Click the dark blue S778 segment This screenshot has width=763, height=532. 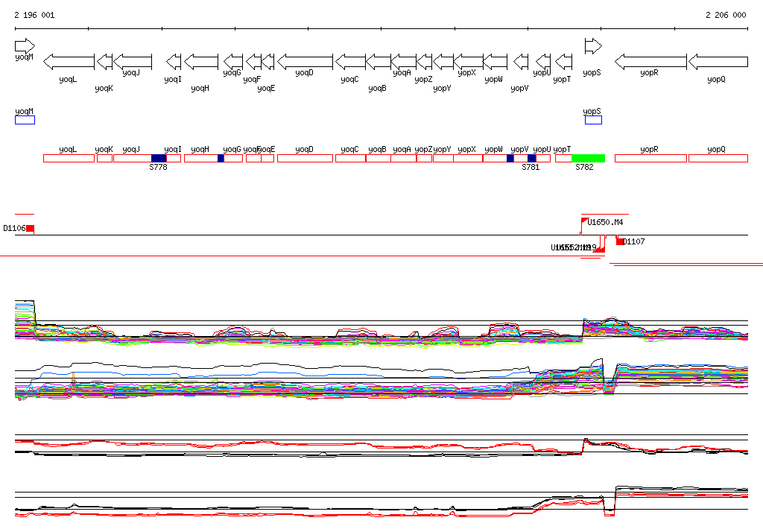[159, 158]
